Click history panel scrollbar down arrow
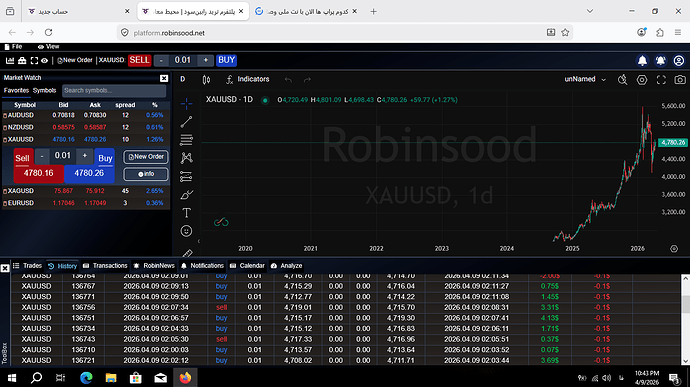Image resolution: width=690 pixels, height=387 pixels. coord(685,361)
